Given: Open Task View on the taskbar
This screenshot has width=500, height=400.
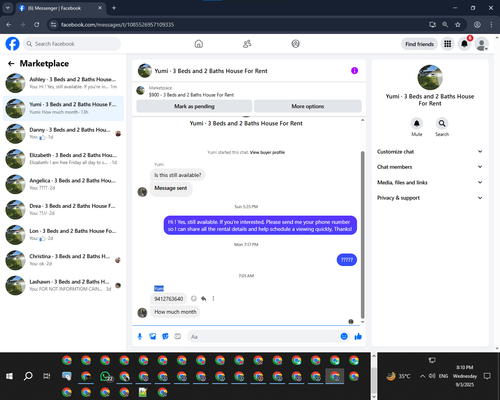Looking at the screenshot, I should pyautogui.click(x=47, y=376).
